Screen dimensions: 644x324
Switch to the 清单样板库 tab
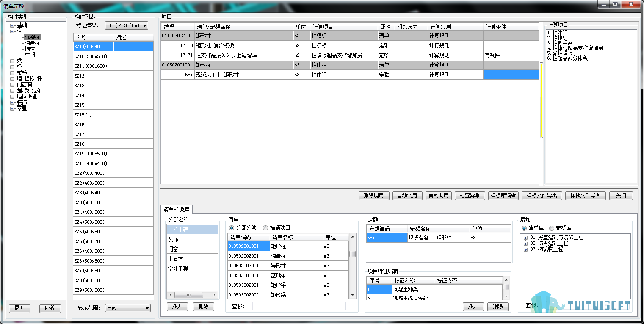[177, 209]
